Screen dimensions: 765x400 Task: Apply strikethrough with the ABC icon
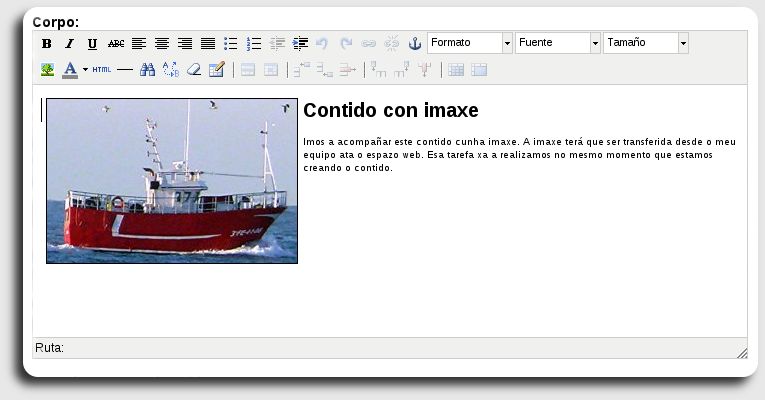pyautogui.click(x=116, y=43)
